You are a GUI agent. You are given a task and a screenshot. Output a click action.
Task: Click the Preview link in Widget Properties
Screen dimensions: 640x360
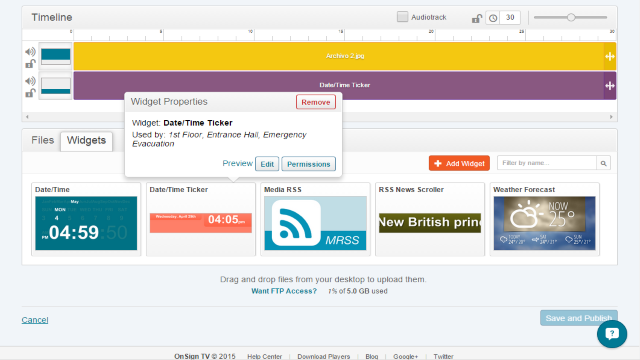(x=237, y=163)
